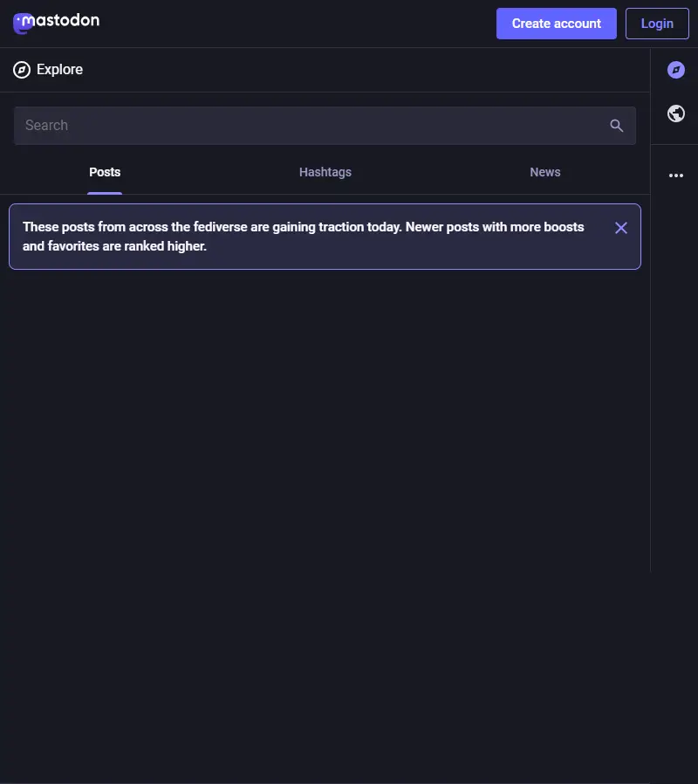Viewport: 698px width, 784px height.
Task: Dismiss the trending posts info banner
Action: (621, 228)
